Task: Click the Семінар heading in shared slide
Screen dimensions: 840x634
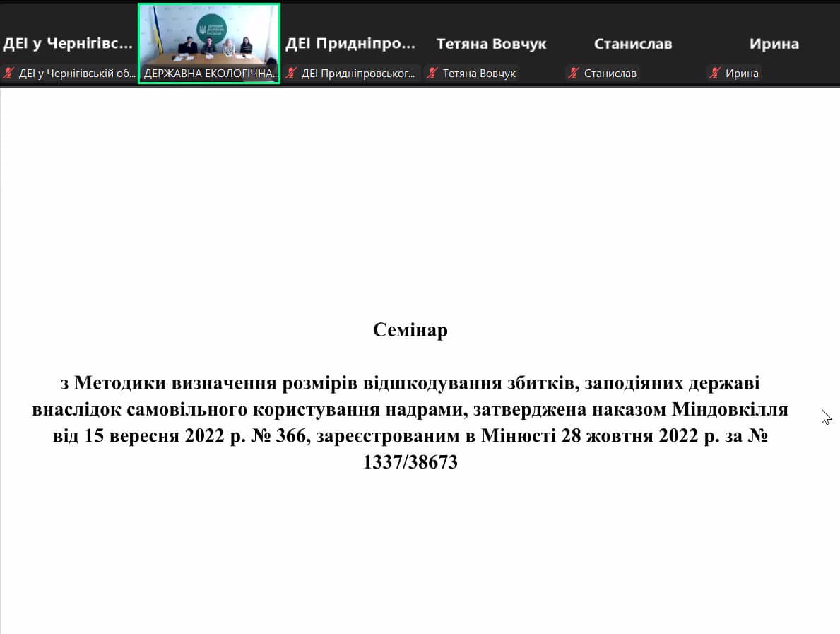Action: [x=410, y=329]
